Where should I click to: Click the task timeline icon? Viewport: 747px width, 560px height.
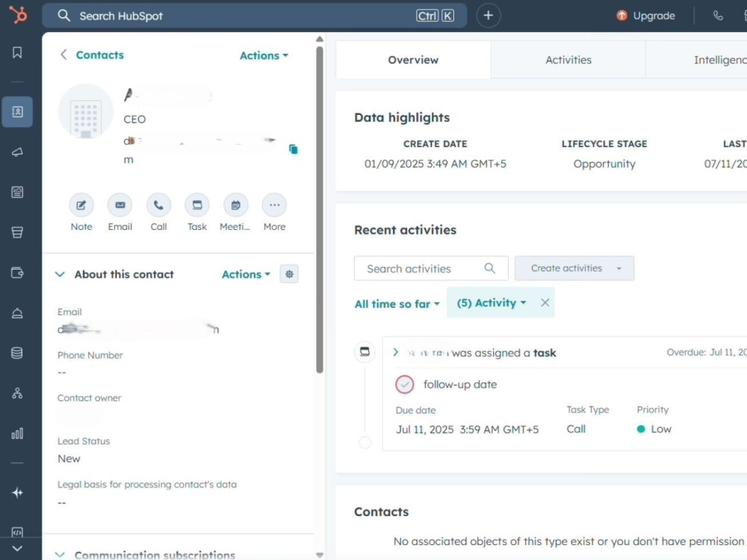pyautogui.click(x=365, y=352)
